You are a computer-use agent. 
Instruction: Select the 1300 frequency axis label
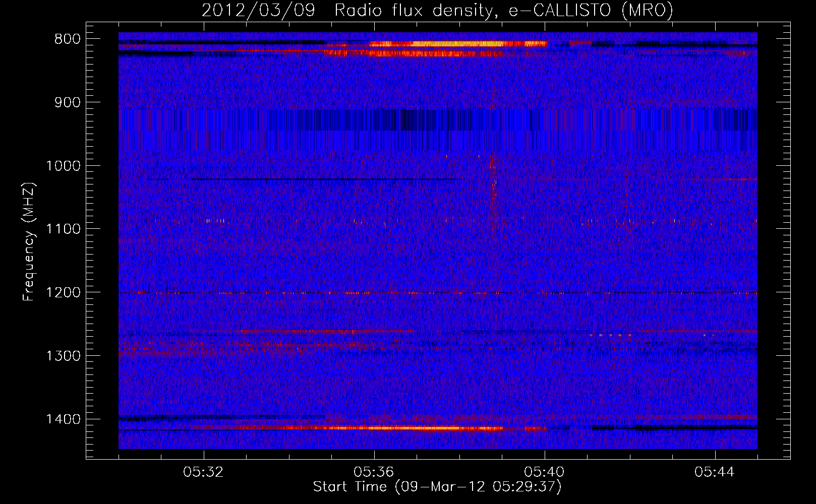(63, 356)
